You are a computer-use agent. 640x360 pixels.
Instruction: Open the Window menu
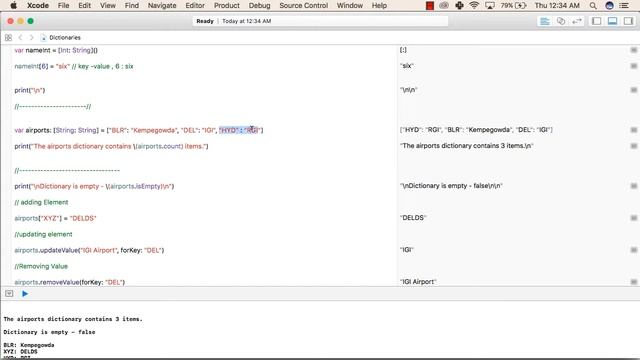pyautogui.click(x=350, y=5)
